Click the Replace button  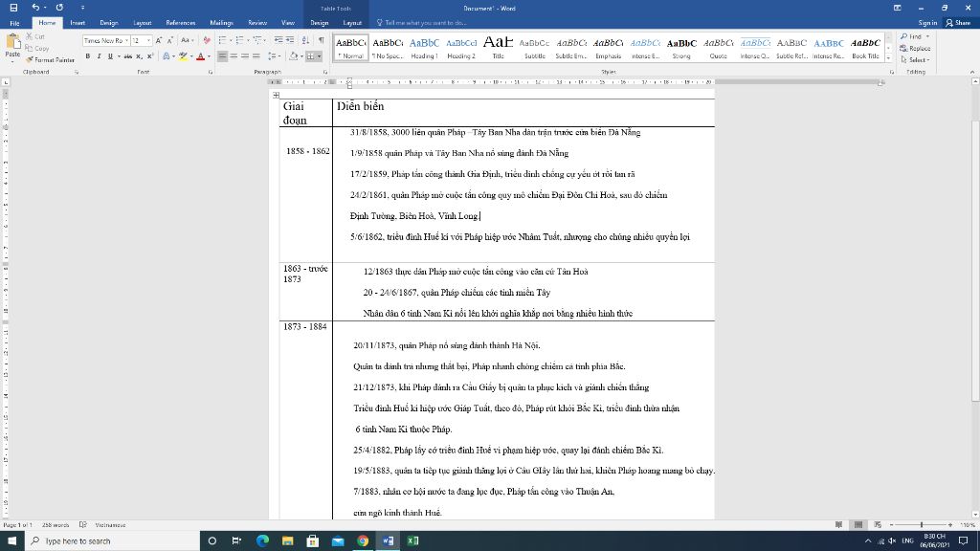[x=916, y=48]
